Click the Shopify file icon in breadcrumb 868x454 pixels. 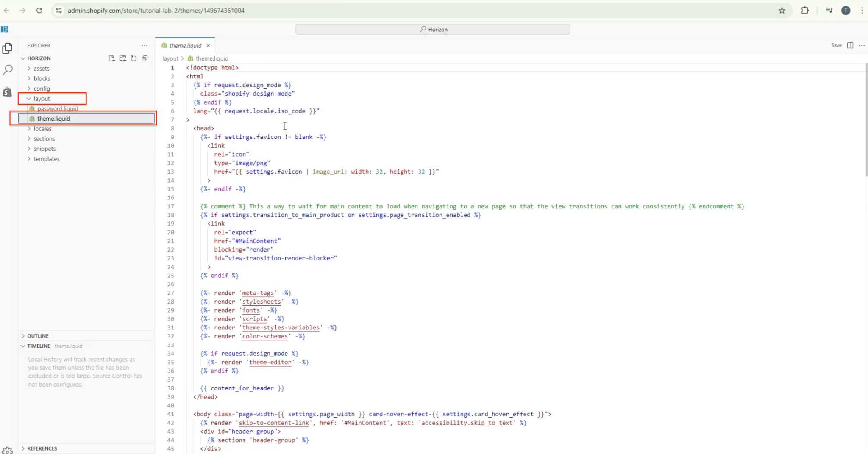(190, 58)
